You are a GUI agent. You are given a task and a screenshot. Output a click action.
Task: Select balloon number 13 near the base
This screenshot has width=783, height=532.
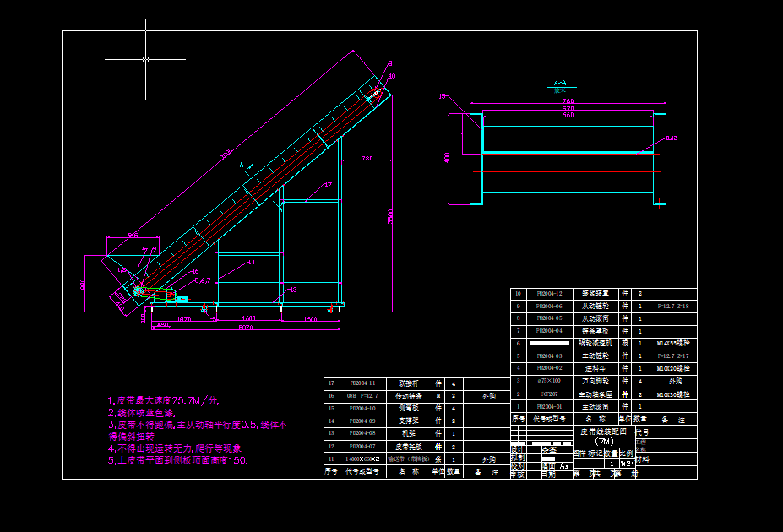tap(293, 290)
